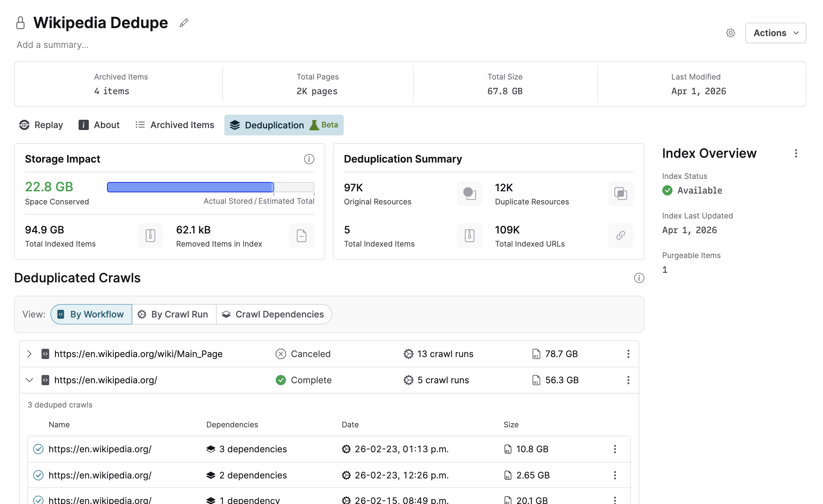The height and width of the screenshot is (504, 823).
Task: Edit the archive name with the pencil icon
Action: 184,23
